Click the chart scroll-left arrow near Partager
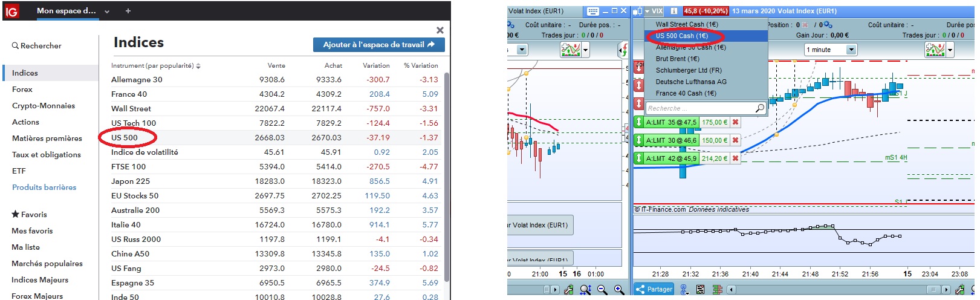This screenshot has height=300, width=980. tap(732, 290)
